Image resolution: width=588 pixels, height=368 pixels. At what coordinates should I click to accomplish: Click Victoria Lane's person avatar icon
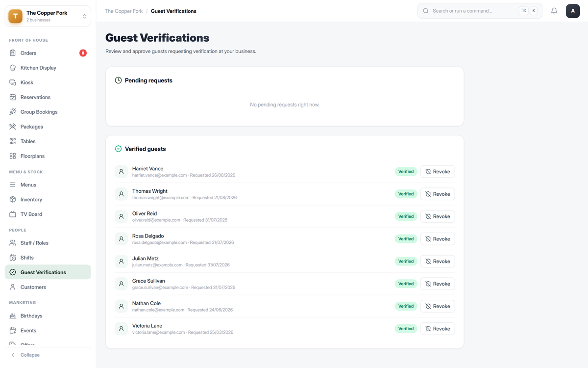pos(121,329)
